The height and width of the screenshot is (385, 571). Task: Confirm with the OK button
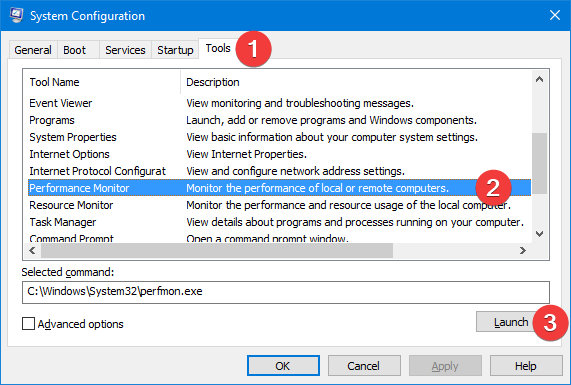(x=283, y=366)
